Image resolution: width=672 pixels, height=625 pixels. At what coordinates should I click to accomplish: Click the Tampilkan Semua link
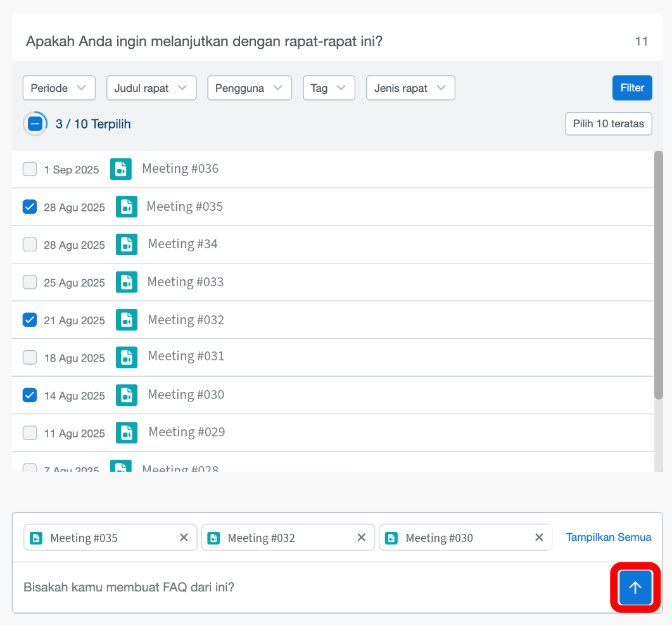pyautogui.click(x=609, y=537)
